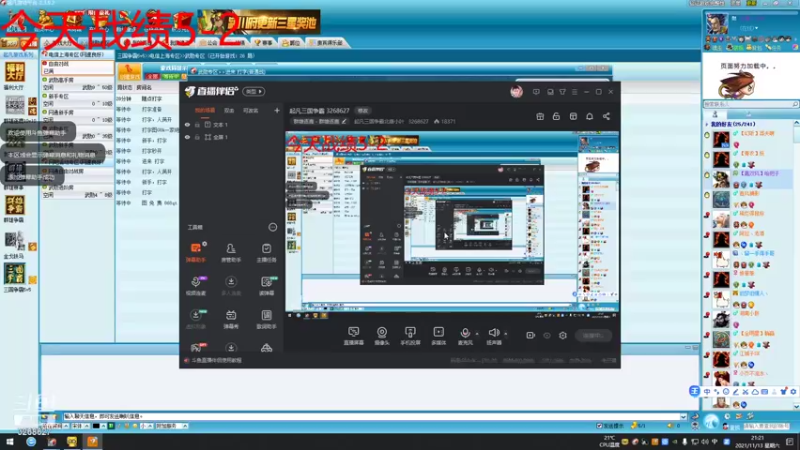Toggle lock on 文本 1 source
800x450 pixels.
point(197,124)
